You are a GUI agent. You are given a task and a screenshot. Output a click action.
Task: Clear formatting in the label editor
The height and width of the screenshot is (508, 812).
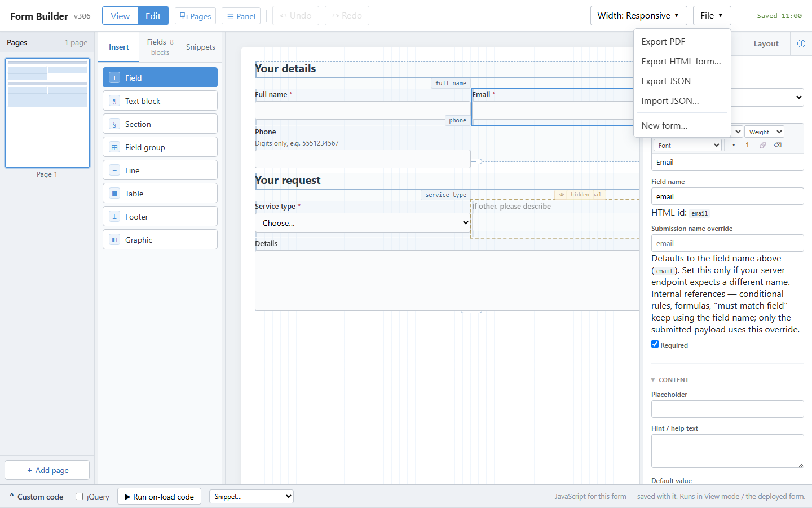click(778, 145)
